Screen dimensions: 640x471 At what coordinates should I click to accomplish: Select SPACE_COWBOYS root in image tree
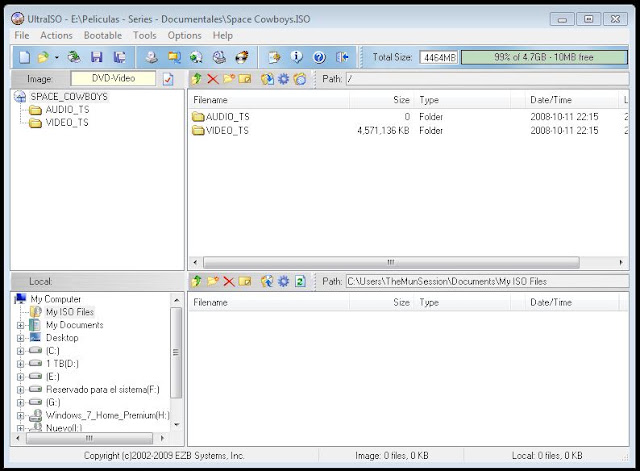pos(69,97)
